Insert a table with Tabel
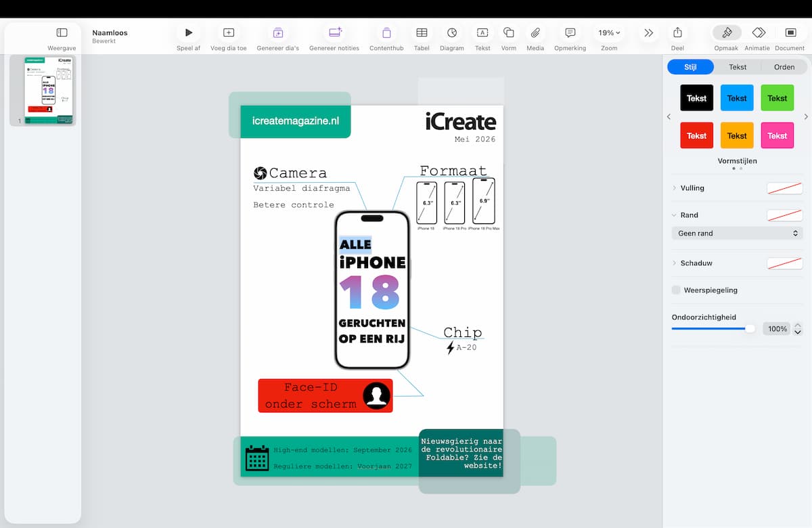This screenshot has width=812, height=528. point(422,32)
